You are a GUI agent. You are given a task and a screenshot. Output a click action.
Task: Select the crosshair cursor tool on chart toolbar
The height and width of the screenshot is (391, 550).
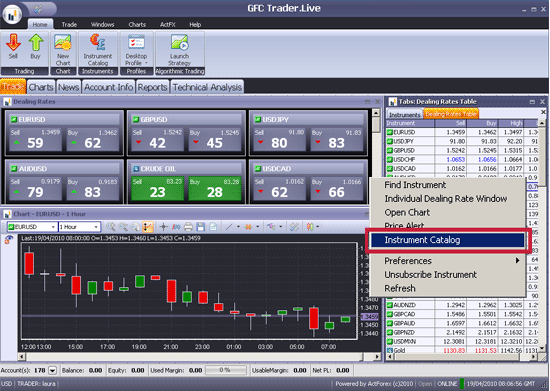[163, 227]
